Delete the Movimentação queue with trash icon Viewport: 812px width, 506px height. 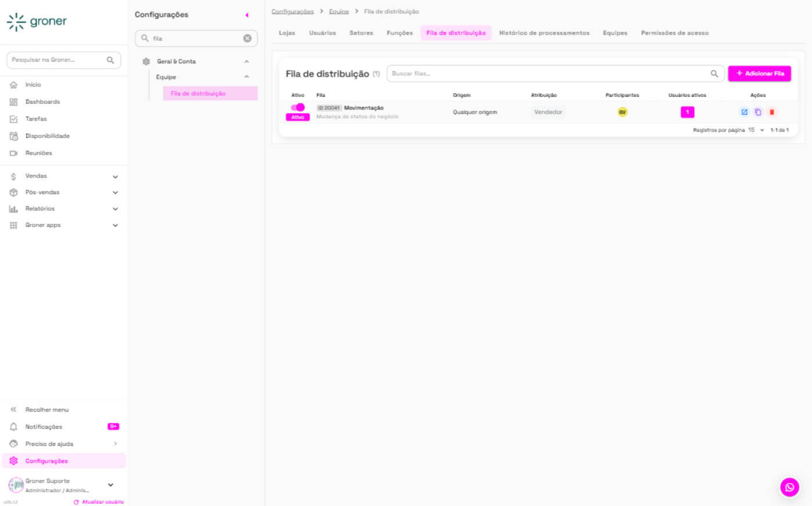772,112
